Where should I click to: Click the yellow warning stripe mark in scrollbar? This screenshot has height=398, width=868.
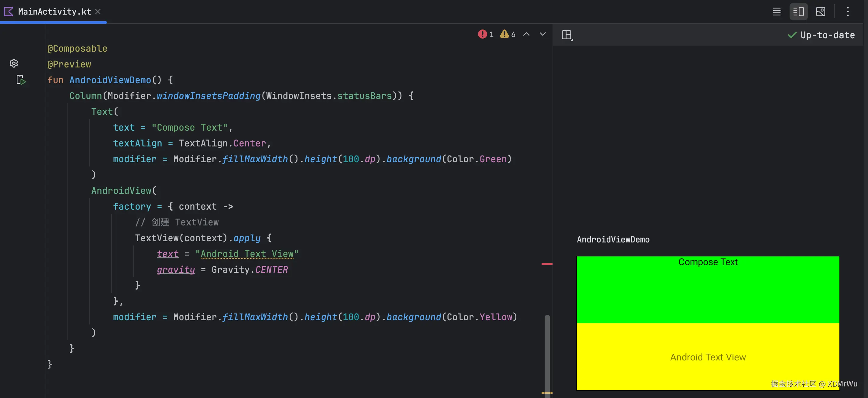coord(546,393)
